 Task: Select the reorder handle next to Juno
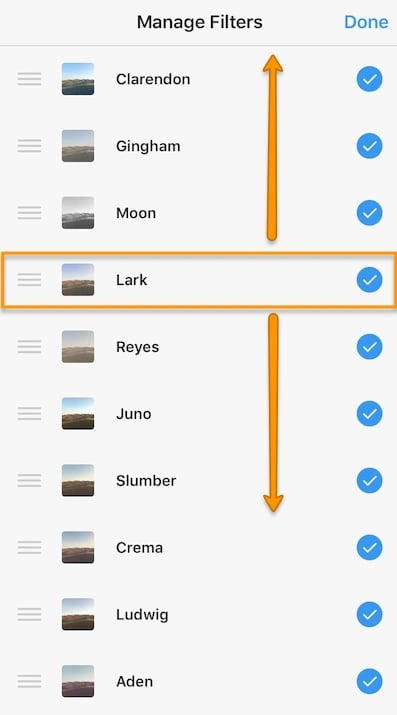click(30, 414)
